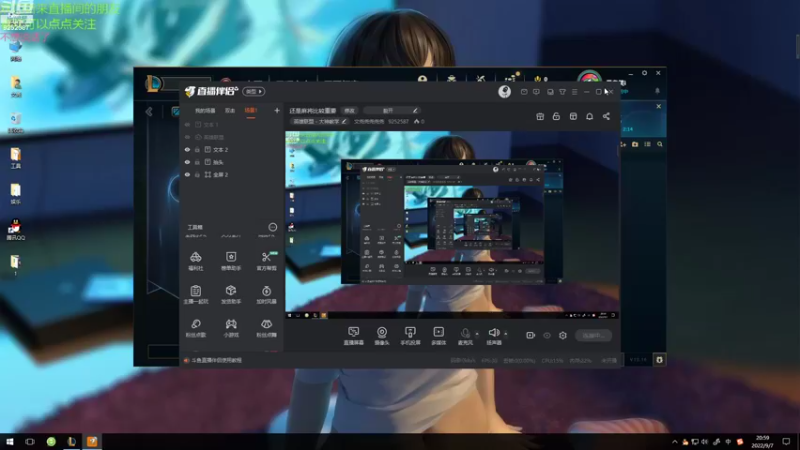
Task: Toggle the lock on the 全屏 2 layer
Action: (197, 174)
